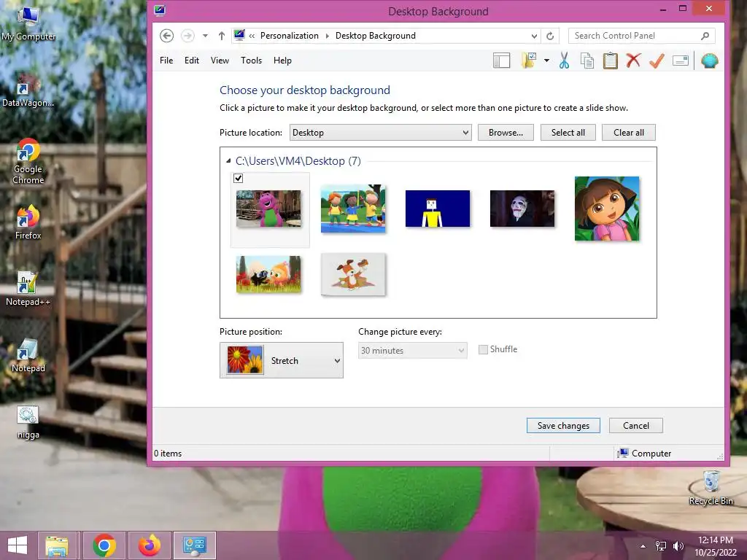
Task: Refresh the address bar location
Action: click(x=550, y=36)
